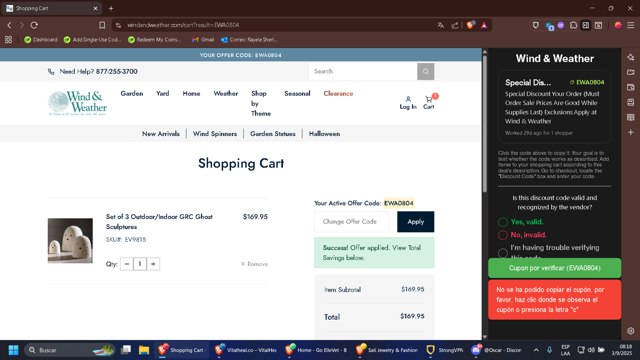Open the Clearance menu
Screen dimensions: 640x360
click(338, 93)
